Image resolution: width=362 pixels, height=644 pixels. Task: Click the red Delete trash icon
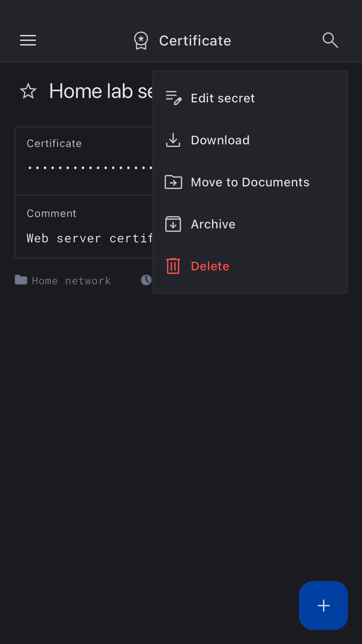[x=173, y=266]
